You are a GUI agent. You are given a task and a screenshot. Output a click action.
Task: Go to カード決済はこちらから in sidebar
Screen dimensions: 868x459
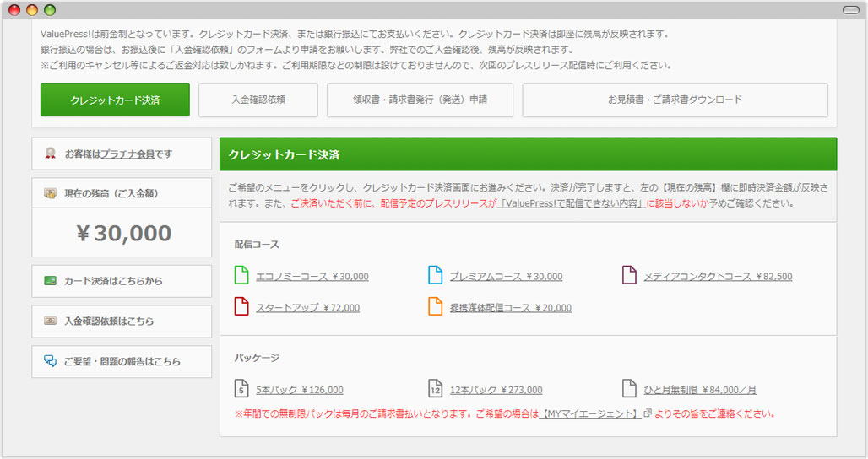122,281
